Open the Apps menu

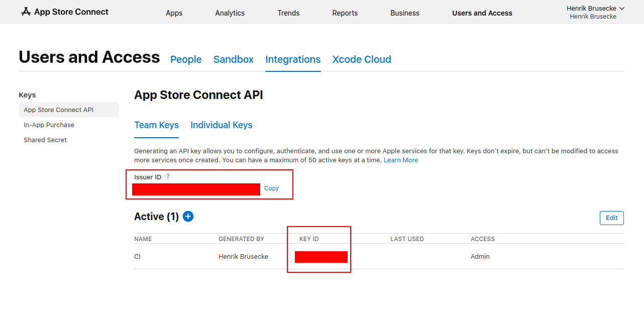174,13
